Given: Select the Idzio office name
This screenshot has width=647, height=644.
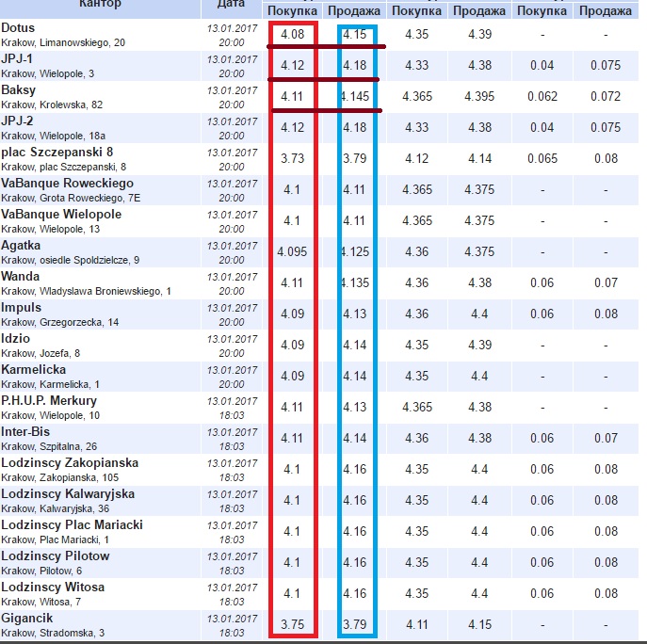Looking at the screenshot, I should coord(16,339).
